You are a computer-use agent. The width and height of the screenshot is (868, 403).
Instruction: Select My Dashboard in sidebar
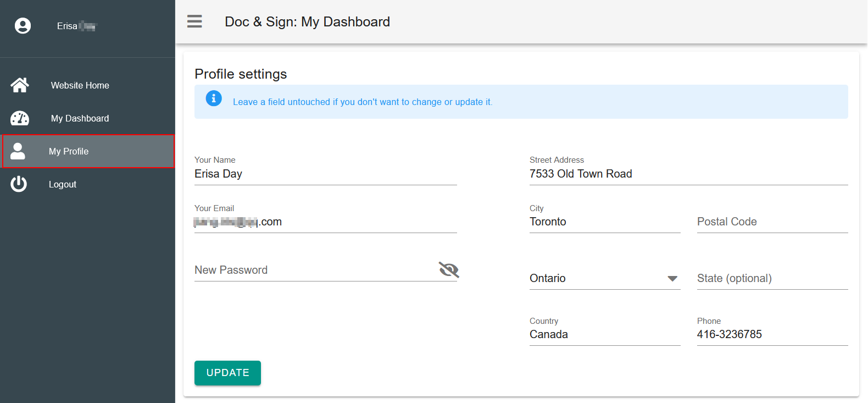(80, 118)
